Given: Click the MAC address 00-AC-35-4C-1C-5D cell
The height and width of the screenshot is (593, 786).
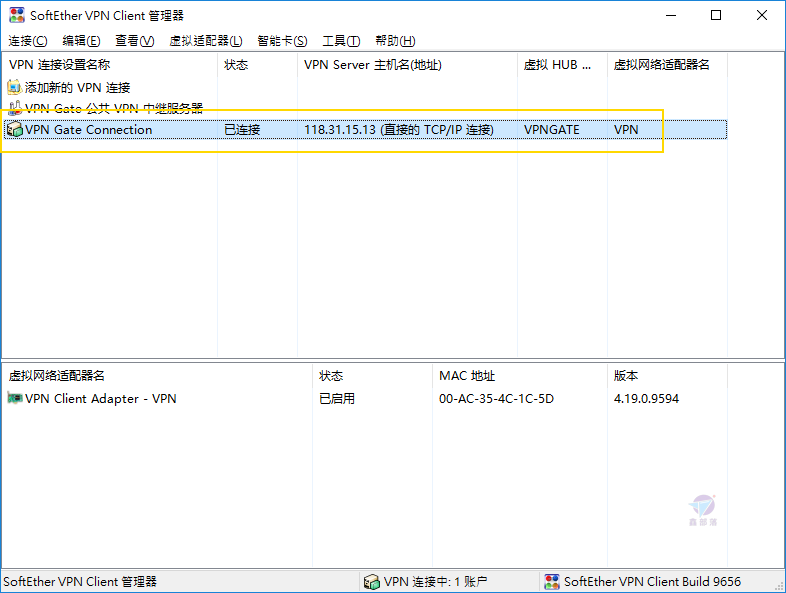Looking at the screenshot, I should 496,399.
